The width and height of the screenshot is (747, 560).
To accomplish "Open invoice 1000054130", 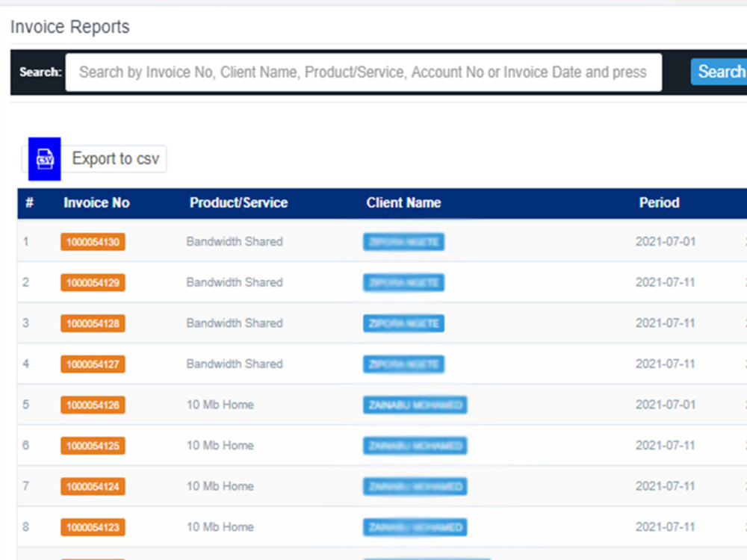I will [x=93, y=242].
